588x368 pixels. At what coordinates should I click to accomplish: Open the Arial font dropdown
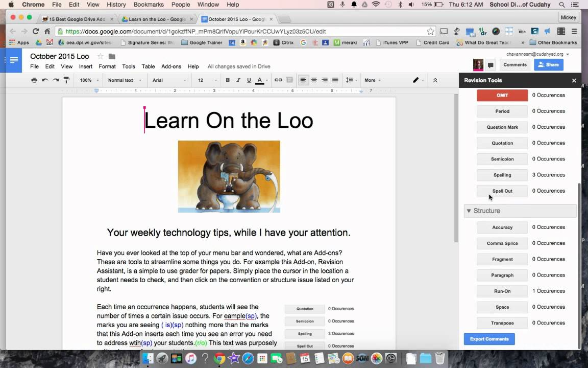tap(169, 80)
